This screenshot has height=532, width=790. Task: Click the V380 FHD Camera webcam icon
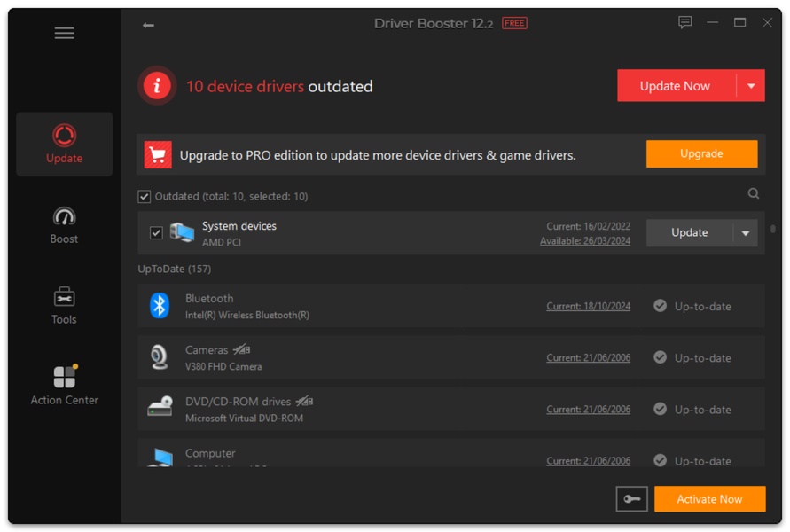click(160, 357)
